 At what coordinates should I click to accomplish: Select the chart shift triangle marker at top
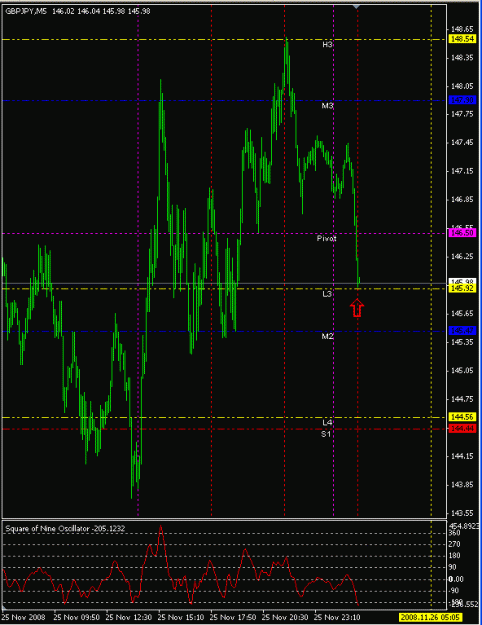pyautogui.click(x=356, y=6)
